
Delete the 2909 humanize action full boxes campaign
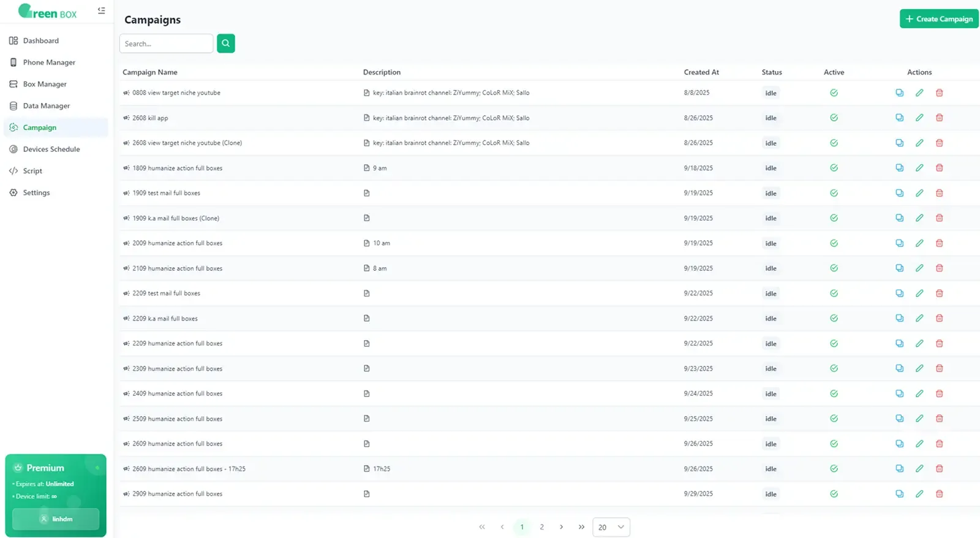coord(939,494)
